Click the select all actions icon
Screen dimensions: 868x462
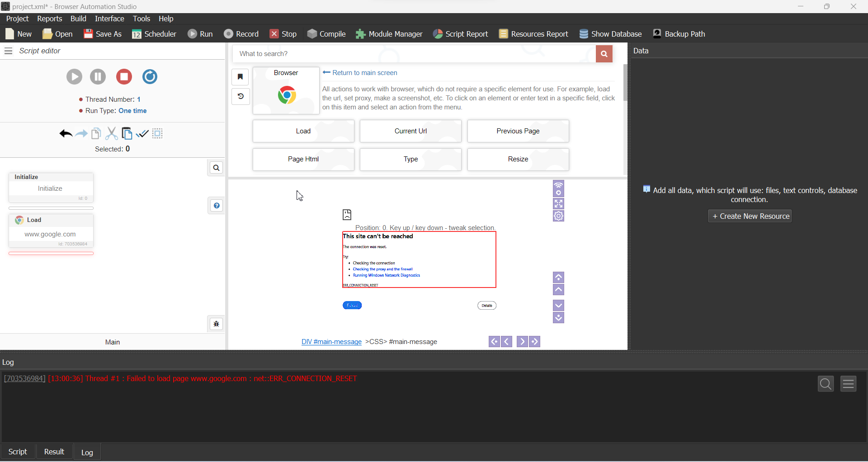click(157, 134)
